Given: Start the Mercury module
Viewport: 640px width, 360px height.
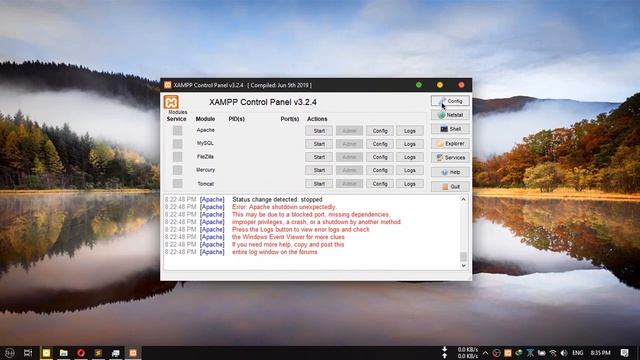Looking at the screenshot, I should 319,170.
